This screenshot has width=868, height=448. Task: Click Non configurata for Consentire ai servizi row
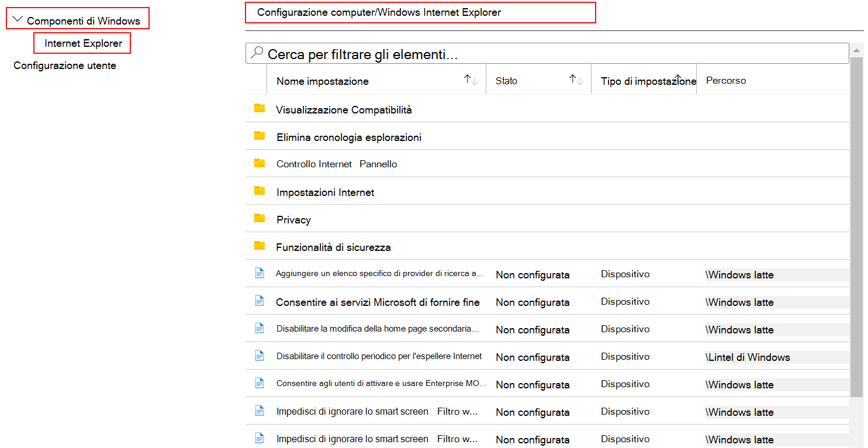(x=532, y=302)
